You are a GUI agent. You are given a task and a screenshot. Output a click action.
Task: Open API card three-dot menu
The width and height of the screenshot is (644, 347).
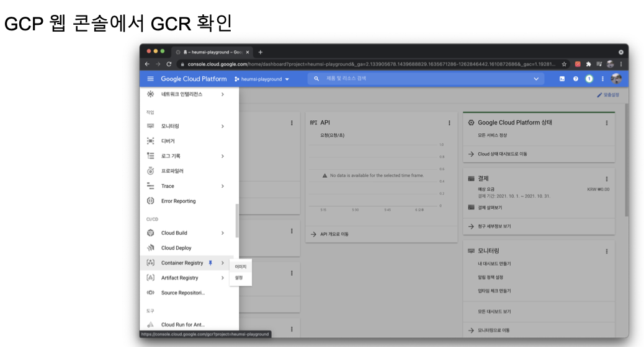click(x=449, y=123)
